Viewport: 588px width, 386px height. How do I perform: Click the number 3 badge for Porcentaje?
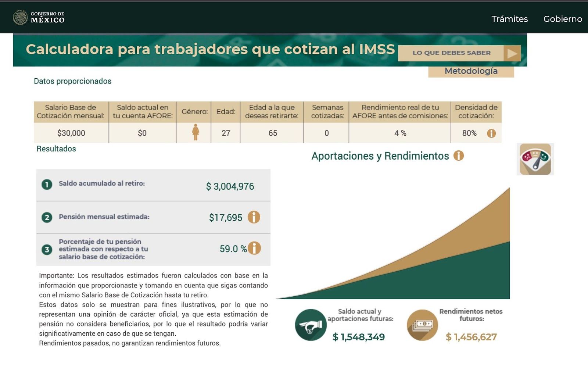coord(47,250)
